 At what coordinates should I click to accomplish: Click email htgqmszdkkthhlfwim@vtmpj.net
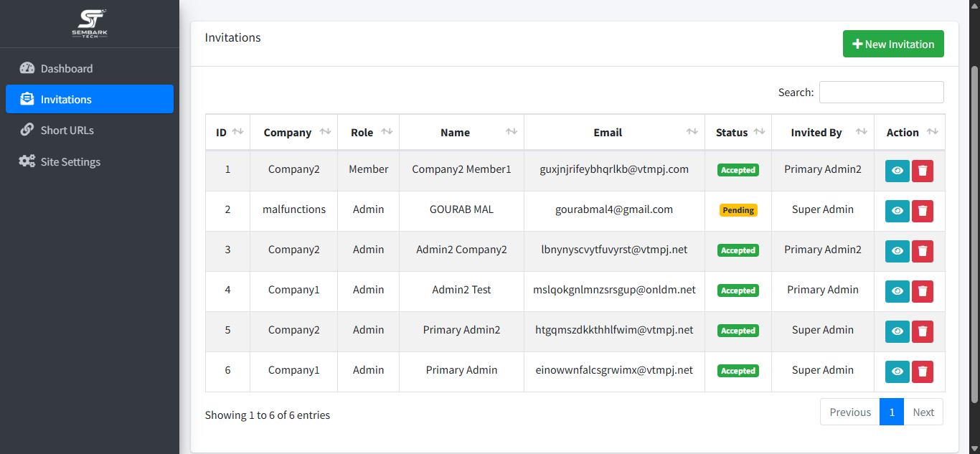click(614, 330)
